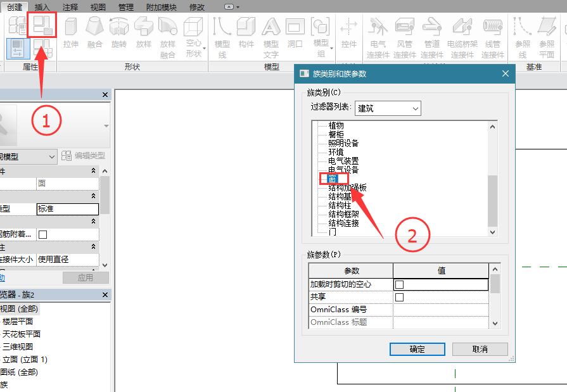This screenshot has width=567, height=392.
Task: Switch to the 附加模块 (Add-Ins) tab
Action: coord(162,7)
